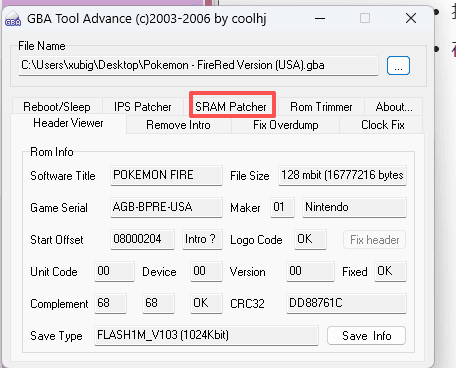Click the 'CRC32' label

(x=247, y=304)
